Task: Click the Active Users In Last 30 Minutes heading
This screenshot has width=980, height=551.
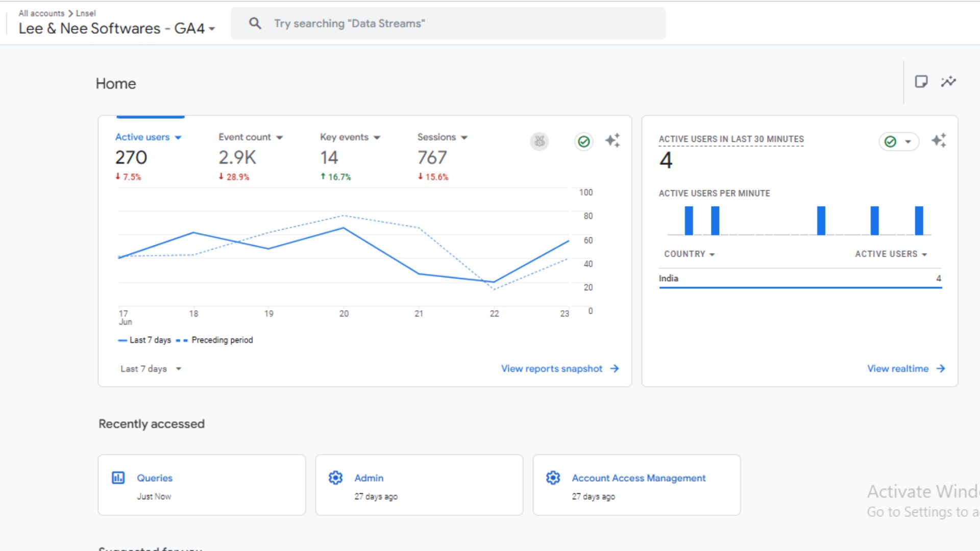Action: click(731, 139)
